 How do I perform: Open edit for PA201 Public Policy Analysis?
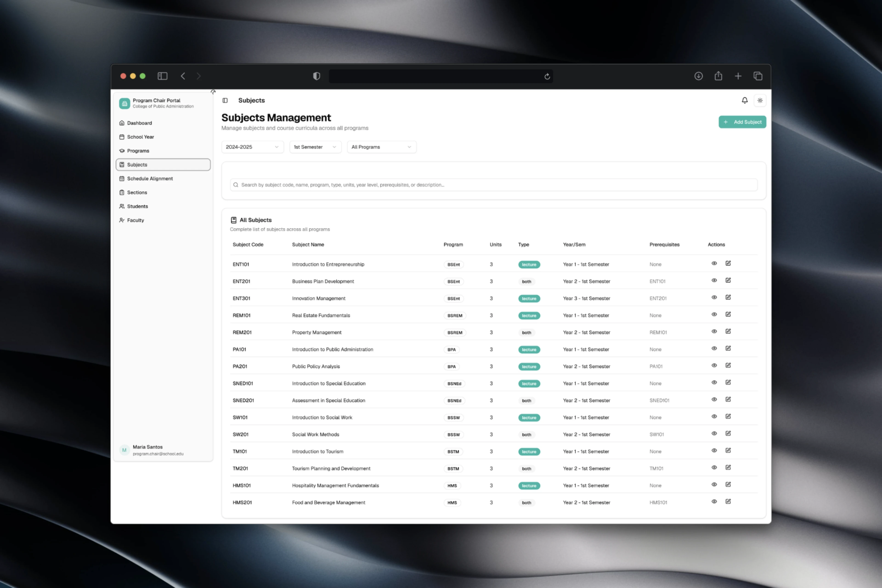coord(728,365)
